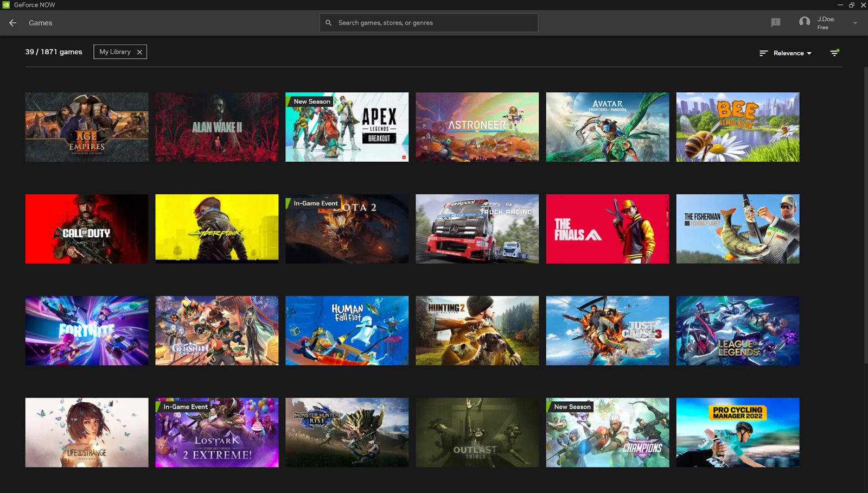
Task: Open The Fisherman Fishing Planet tile
Action: pos(738,229)
